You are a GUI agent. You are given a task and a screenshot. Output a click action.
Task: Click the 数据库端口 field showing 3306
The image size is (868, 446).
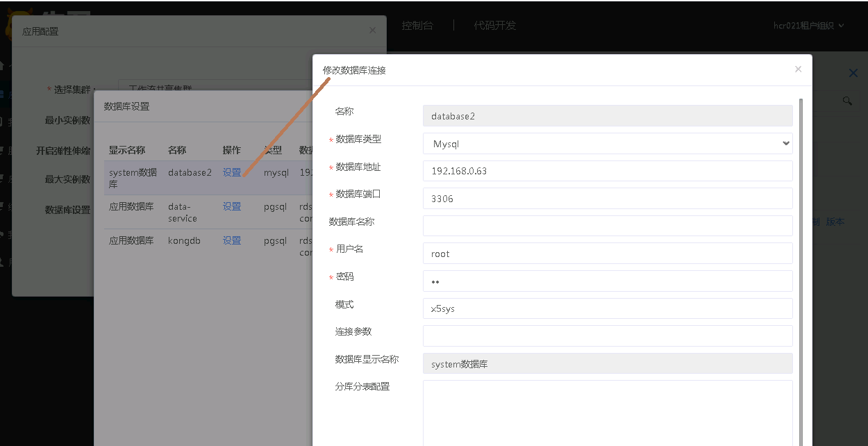click(x=608, y=199)
